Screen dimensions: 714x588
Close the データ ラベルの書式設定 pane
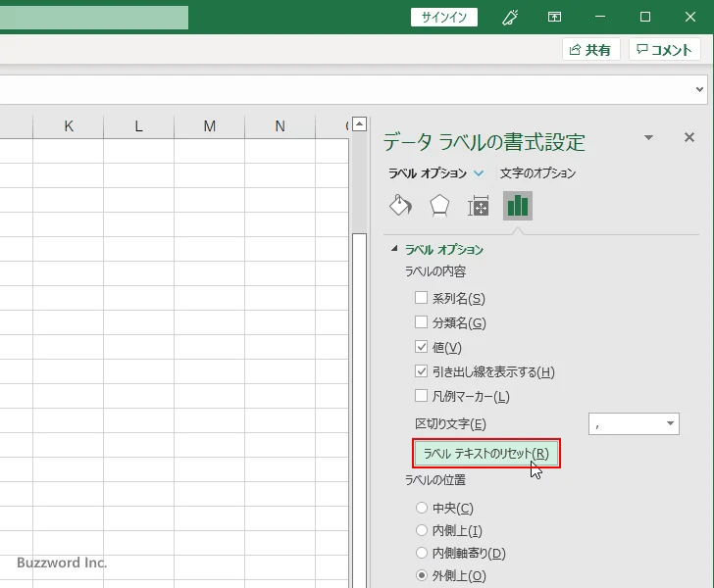click(689, 137)
